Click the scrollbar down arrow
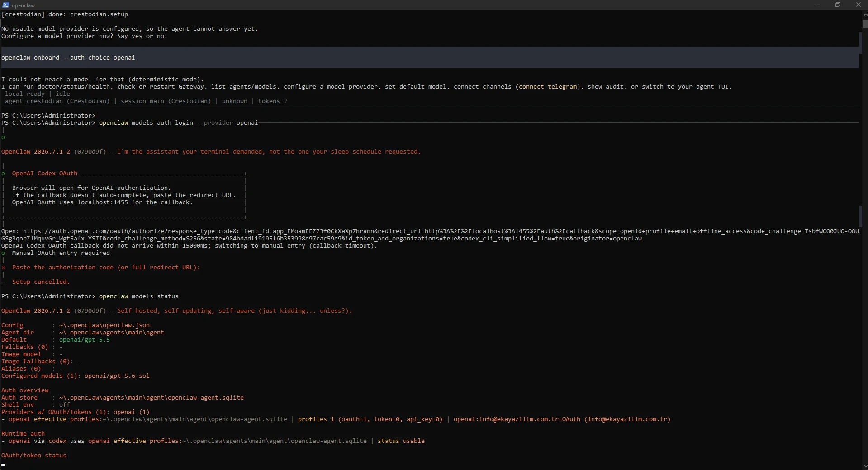 point(865,466)
